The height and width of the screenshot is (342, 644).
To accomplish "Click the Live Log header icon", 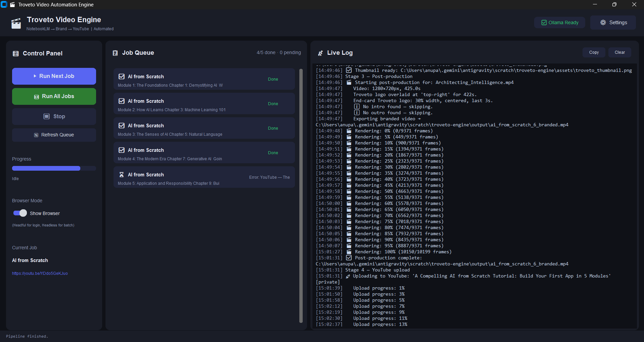I will pos(320,53).
